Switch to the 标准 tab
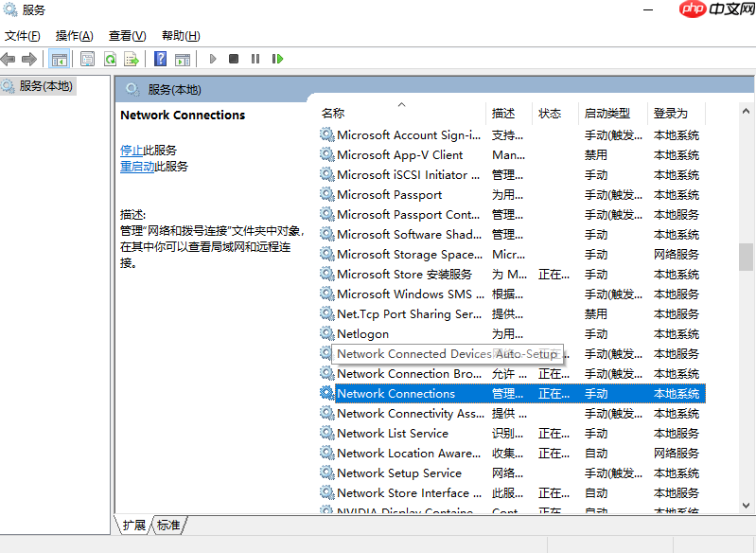 (x=168, y=525)
